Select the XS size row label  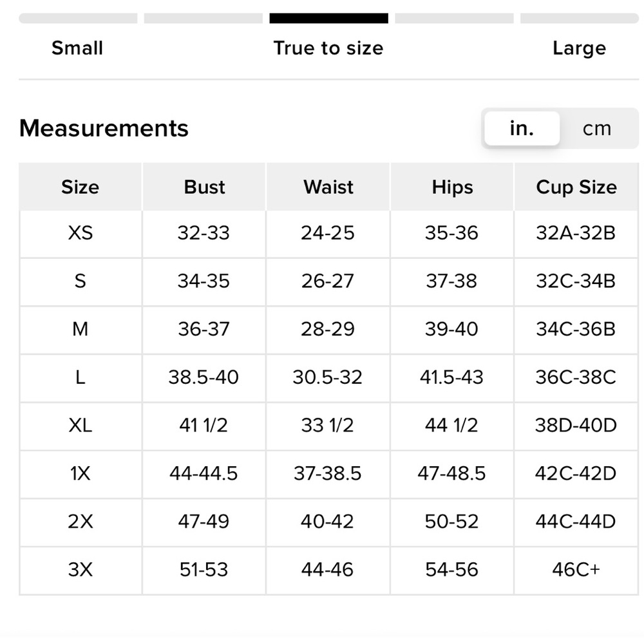coord(80,233)
